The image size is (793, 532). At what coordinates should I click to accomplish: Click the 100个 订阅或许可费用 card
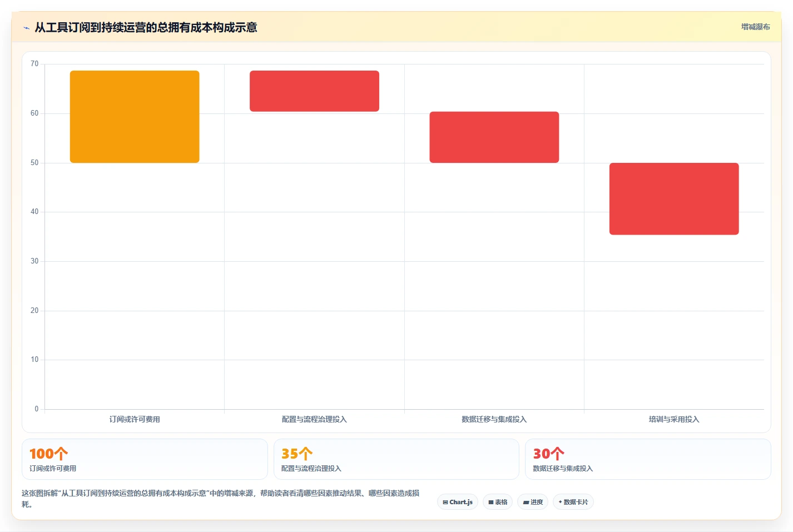point(145,459)
